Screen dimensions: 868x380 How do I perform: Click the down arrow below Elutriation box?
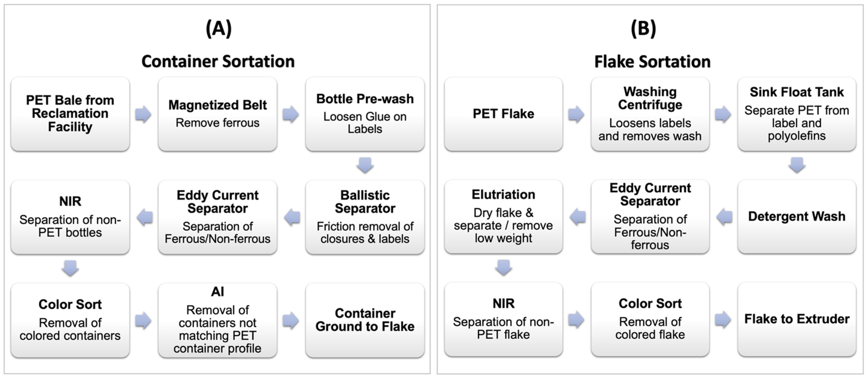coord(503,267)
